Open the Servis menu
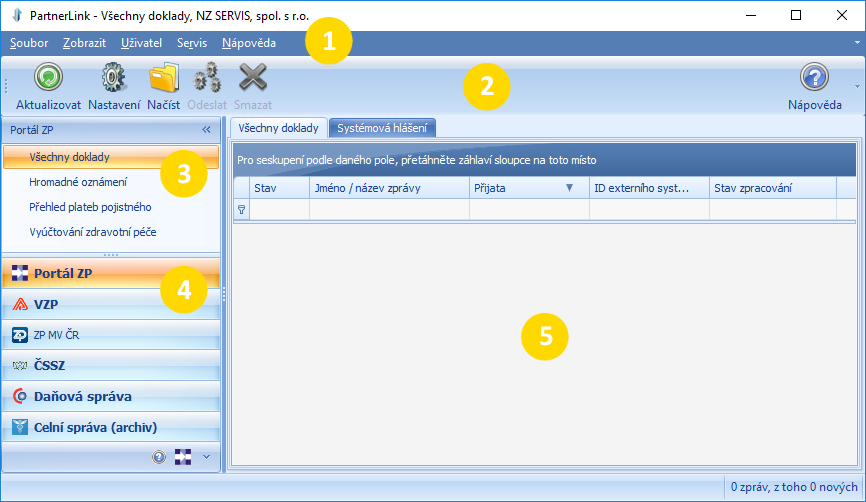This screenshot has width=866, height=502. point(192,43)
